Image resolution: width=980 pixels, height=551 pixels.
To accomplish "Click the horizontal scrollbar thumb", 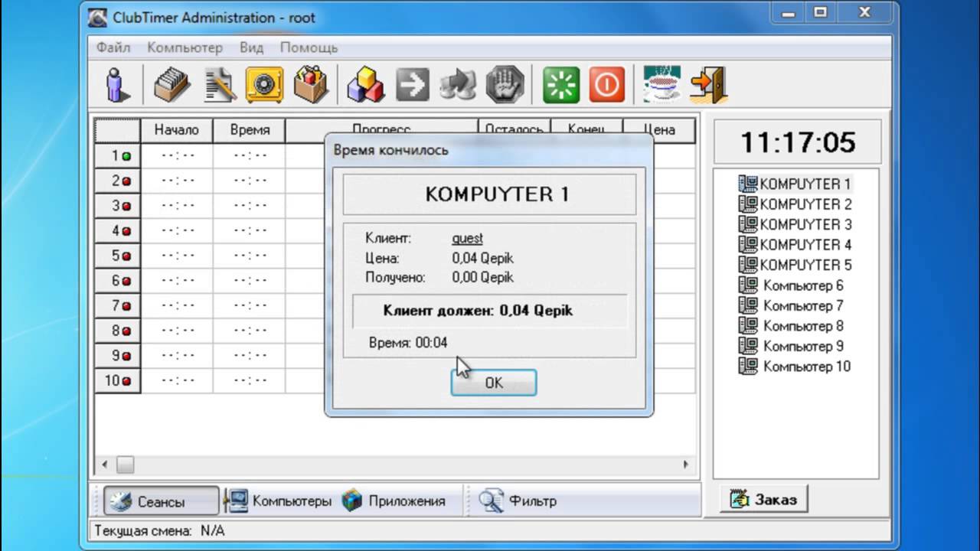I will click(x=125, y=465).
